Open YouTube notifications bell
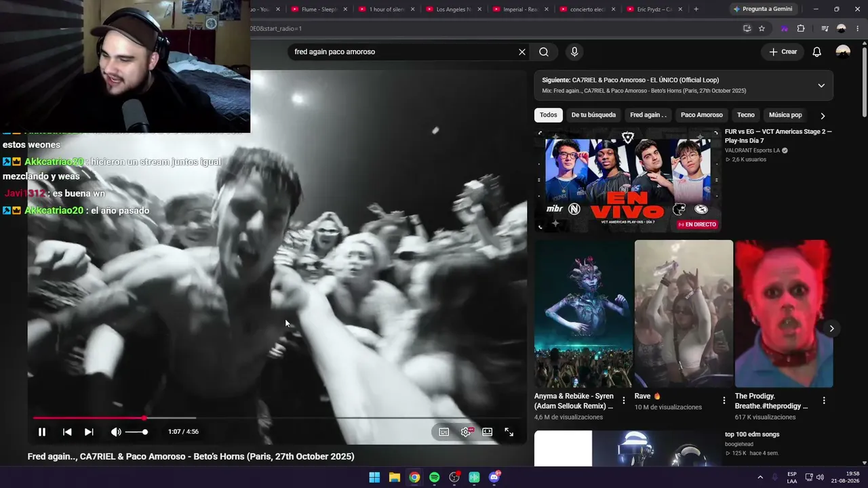Image resolution: width=868 pixels, height=488 pixels. pyautogui.click(x=817, y=52)
